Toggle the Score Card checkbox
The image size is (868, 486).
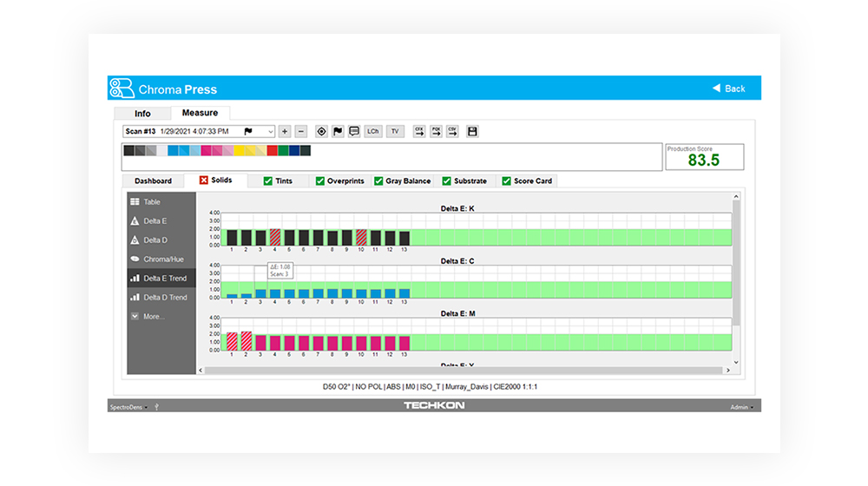pyautogui.click(x=507, y=181)
